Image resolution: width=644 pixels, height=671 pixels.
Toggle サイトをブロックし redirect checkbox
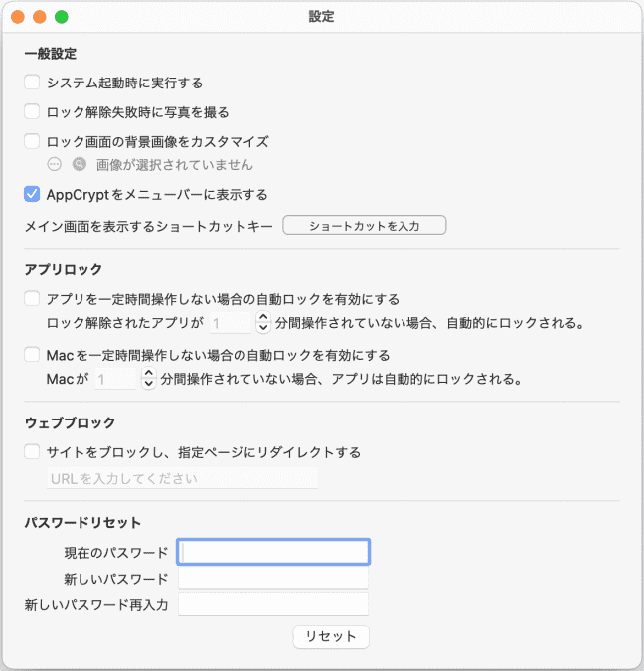(x=32, y=452)
